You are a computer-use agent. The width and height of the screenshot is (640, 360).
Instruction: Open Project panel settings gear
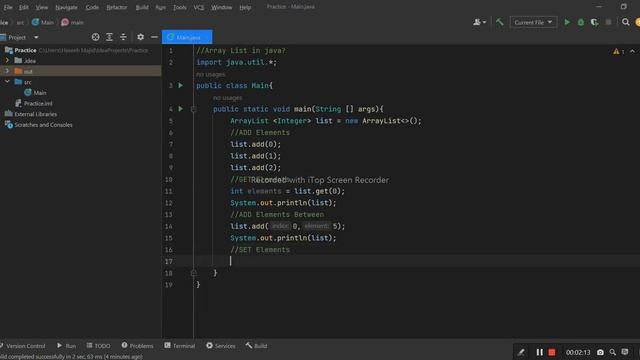(x=140, y=37)
